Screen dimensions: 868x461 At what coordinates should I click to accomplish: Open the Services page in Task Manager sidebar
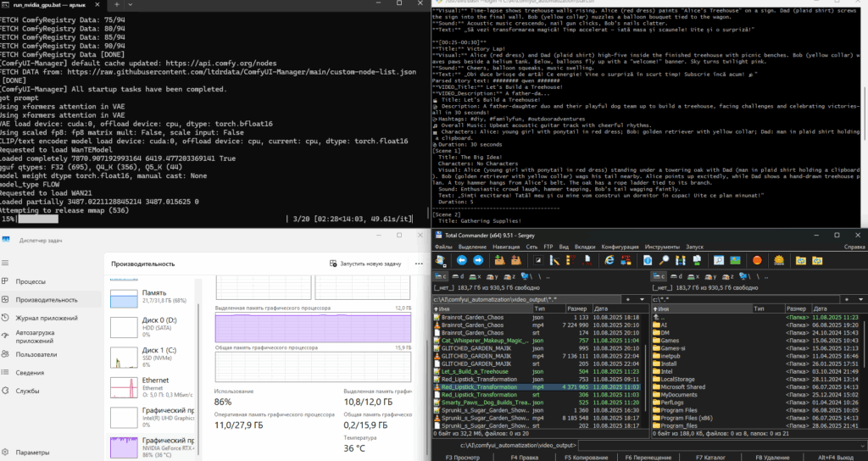[x=29, y=391]
